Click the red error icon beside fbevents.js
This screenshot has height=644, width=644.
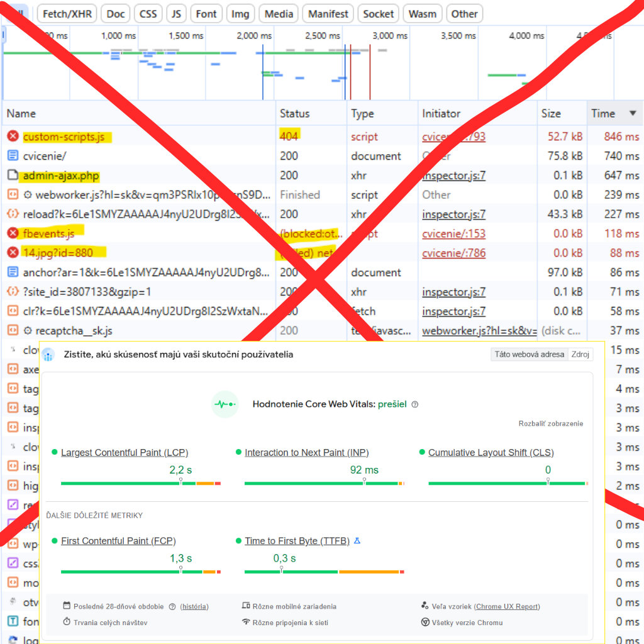click(13, 233)
